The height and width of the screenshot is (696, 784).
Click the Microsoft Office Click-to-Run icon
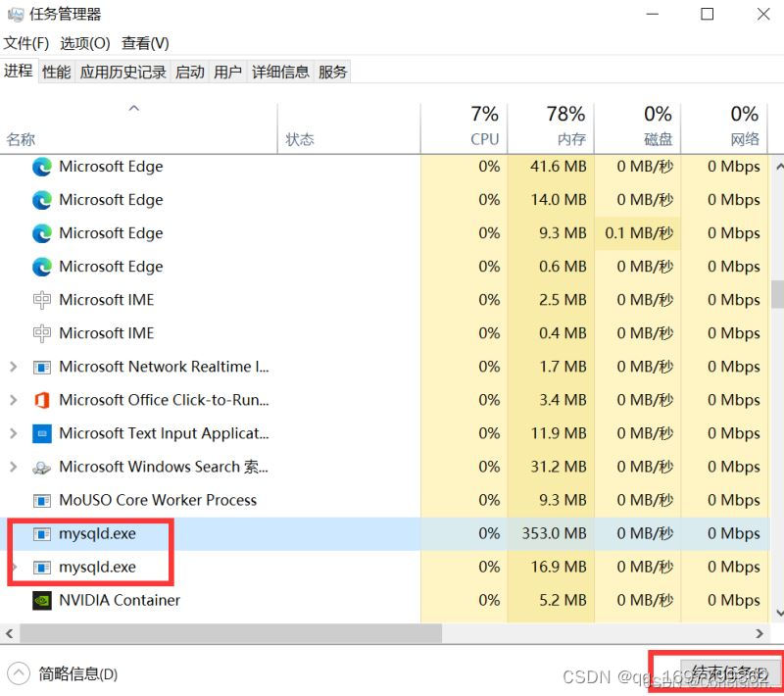[x=42, y=401]
